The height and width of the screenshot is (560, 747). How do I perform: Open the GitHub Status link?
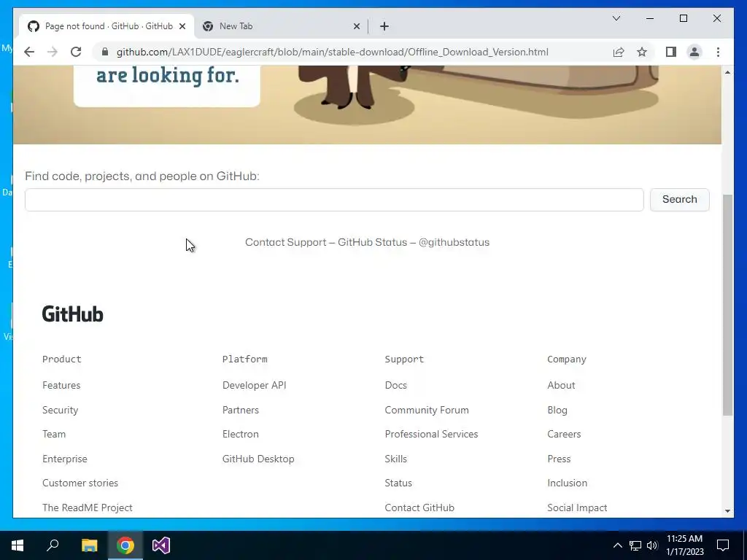click(372, 242)
